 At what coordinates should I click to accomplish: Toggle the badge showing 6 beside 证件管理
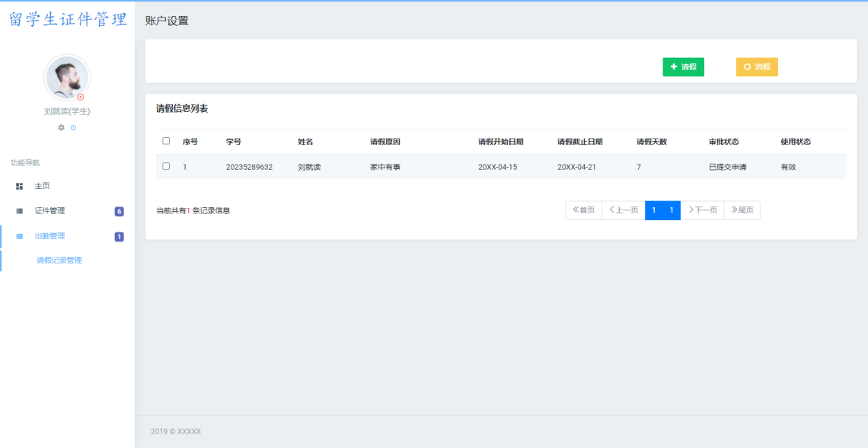click(118, 211)
